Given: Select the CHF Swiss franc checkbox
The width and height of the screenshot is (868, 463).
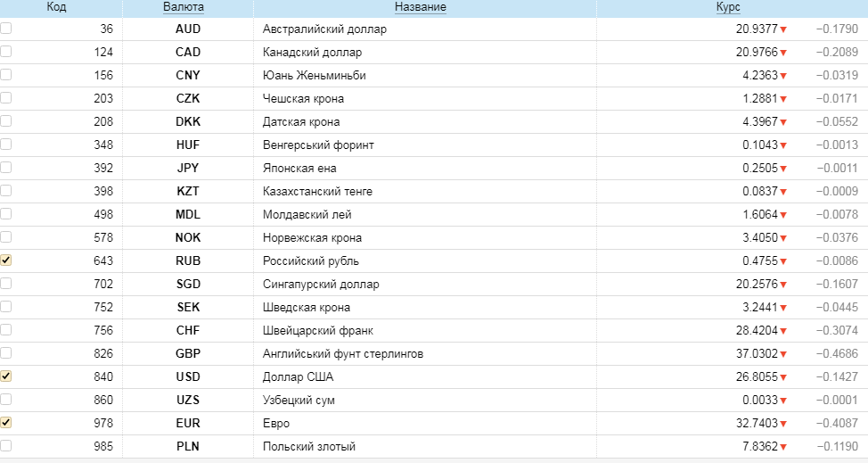Looking at the screenshot, I should coord(6,330).
